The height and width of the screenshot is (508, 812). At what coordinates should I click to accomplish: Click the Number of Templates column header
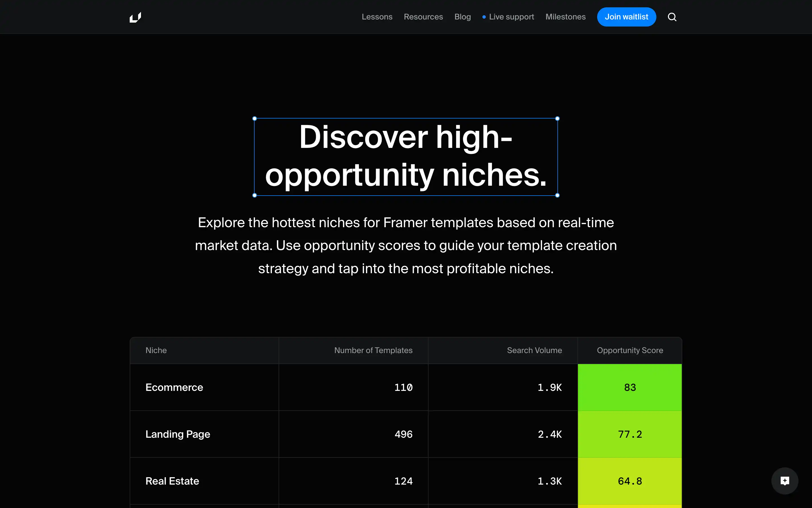click(x=373, y=351)
